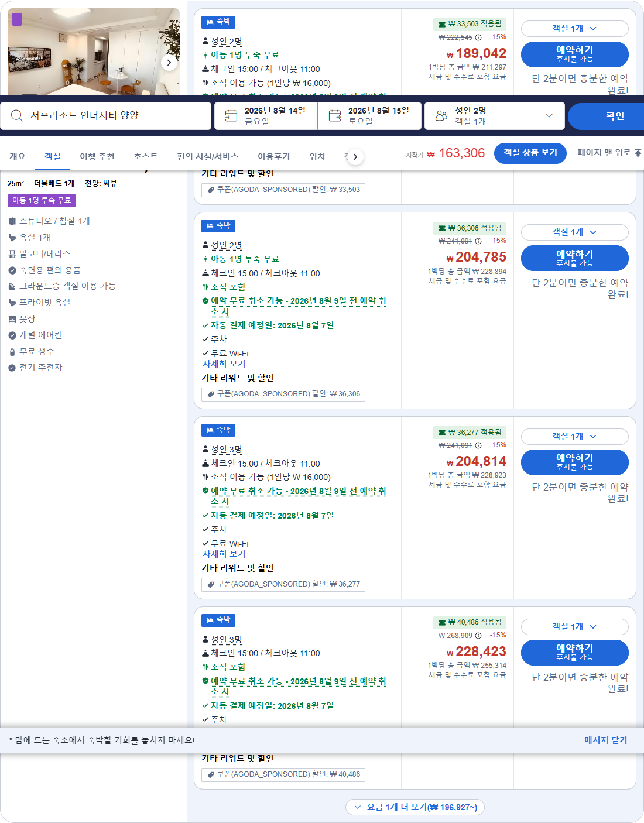The width and height of the screenshot is (644, 823).
Task: Open room count dropdown for ₩228,423 offer
Action: pyautogui.click(x=574, y=627)
